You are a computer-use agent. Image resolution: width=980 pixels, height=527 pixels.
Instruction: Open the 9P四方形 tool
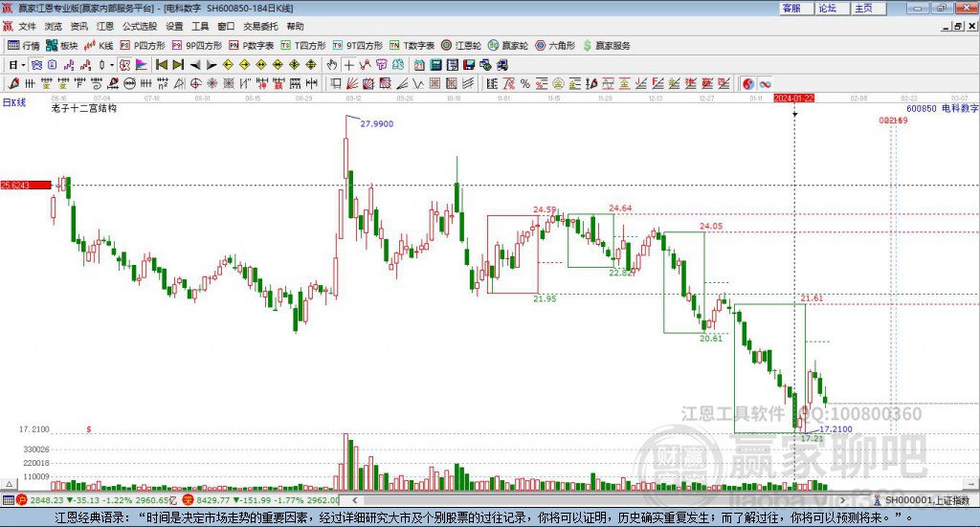(197, 46)
